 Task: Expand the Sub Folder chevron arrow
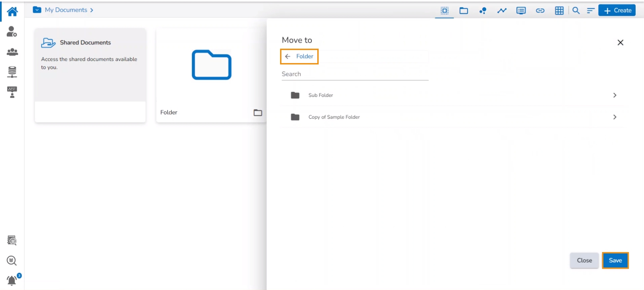[x=614, y=95]
